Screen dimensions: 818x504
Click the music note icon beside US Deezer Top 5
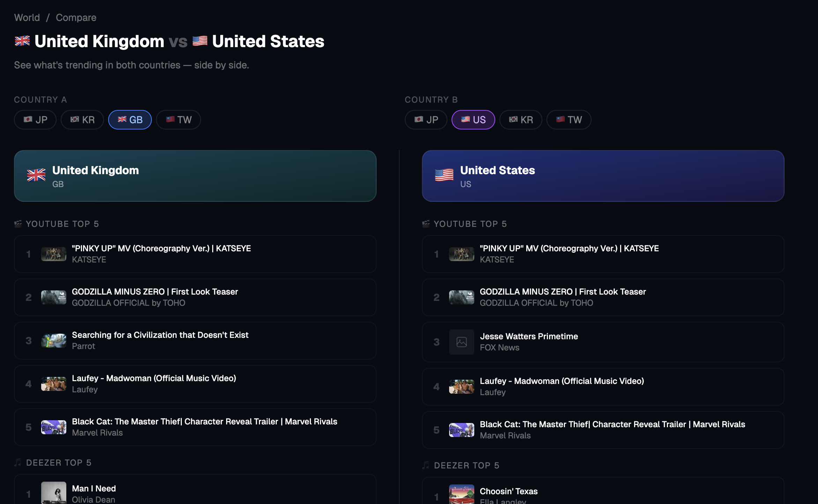pyautogui.click(x=426, y=465)
